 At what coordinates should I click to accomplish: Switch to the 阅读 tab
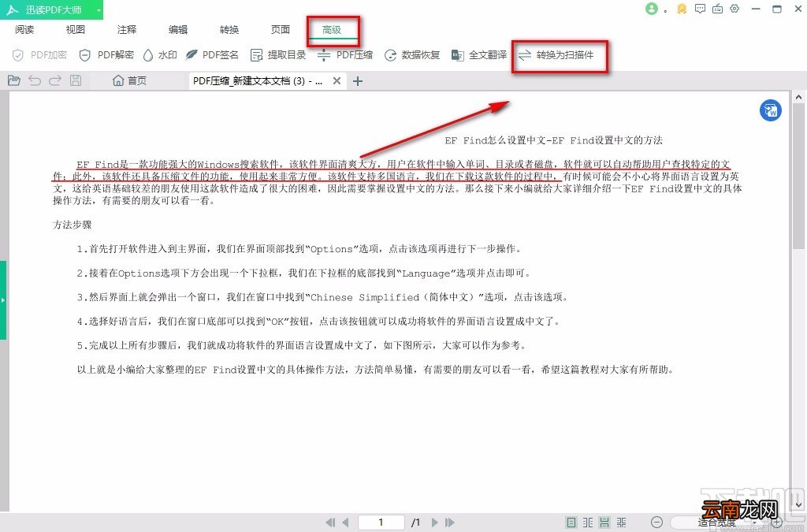[24, 29]
